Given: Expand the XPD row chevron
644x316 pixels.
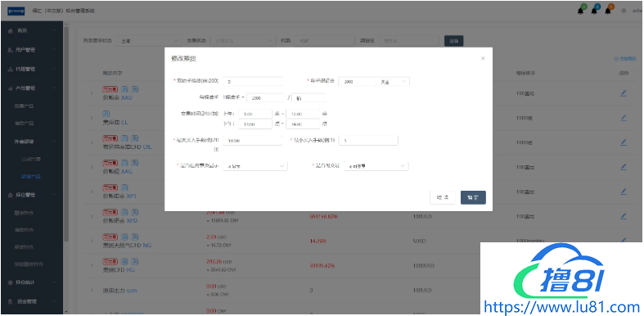Looking at the screenshot, I should [92, 216].
